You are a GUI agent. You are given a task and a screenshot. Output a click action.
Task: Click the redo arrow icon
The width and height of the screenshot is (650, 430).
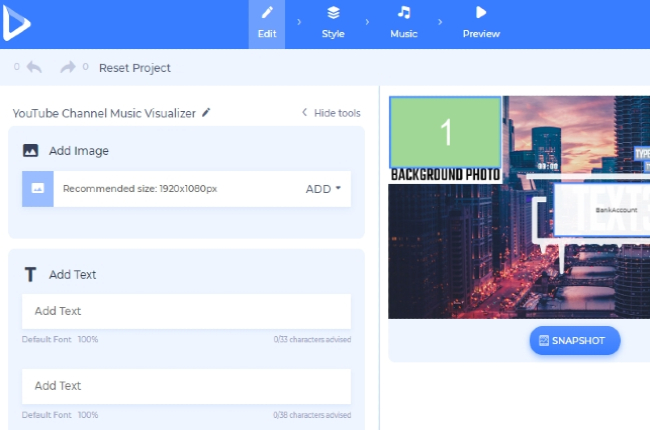tap(68, 67)
